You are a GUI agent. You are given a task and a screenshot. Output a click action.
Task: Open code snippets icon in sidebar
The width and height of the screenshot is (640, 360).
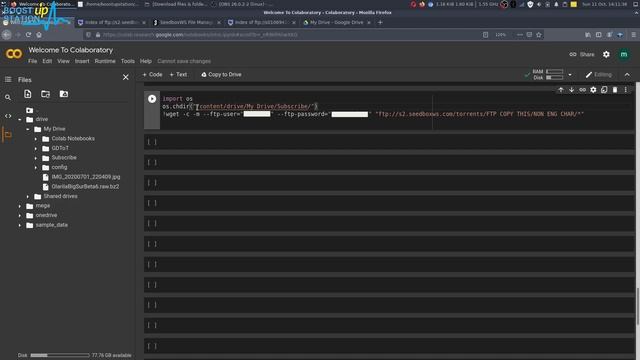8,116
